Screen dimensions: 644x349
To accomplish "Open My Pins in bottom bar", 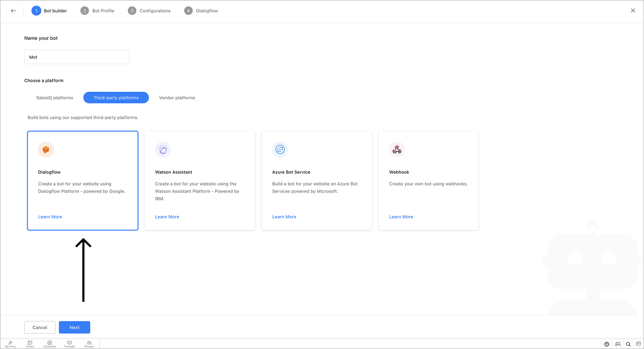I will [10, 344].
